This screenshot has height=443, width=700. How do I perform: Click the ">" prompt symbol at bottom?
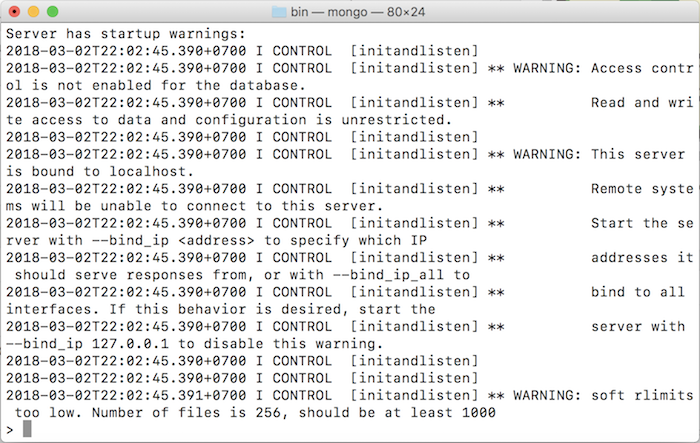10,430
